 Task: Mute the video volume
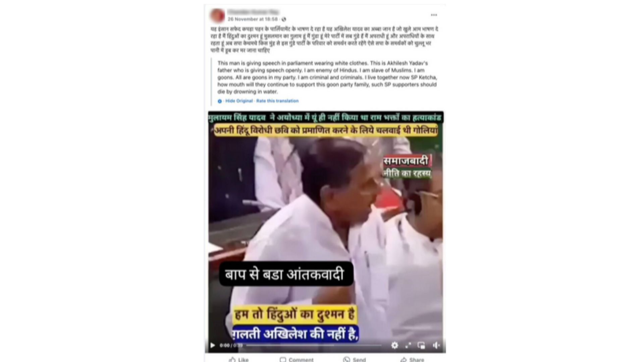(436, 345)
